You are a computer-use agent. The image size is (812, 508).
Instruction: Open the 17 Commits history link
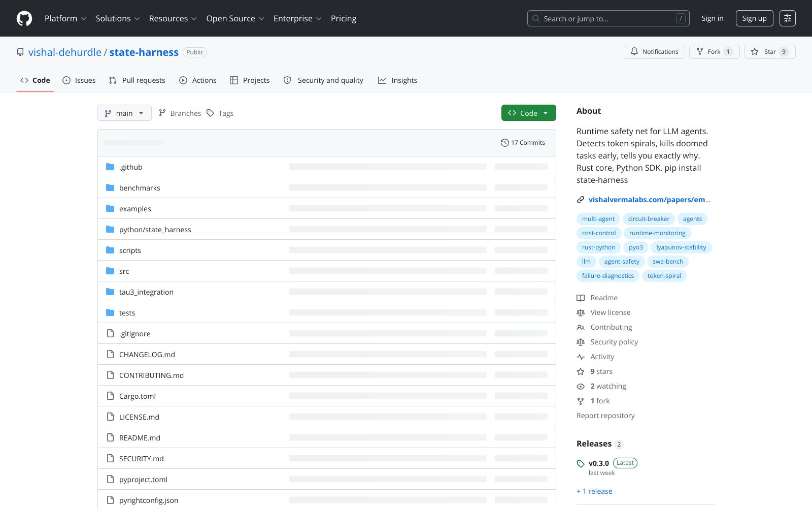[x=523, y=143]
